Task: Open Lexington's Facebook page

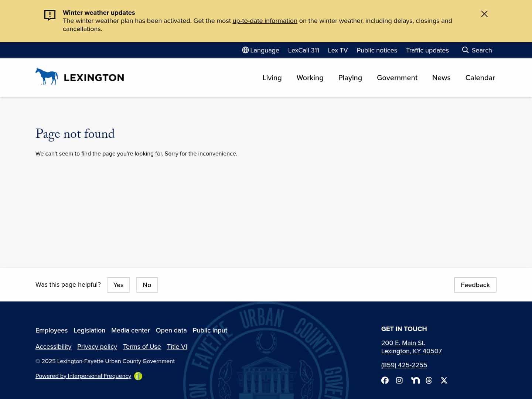Action: coord(385,380)
